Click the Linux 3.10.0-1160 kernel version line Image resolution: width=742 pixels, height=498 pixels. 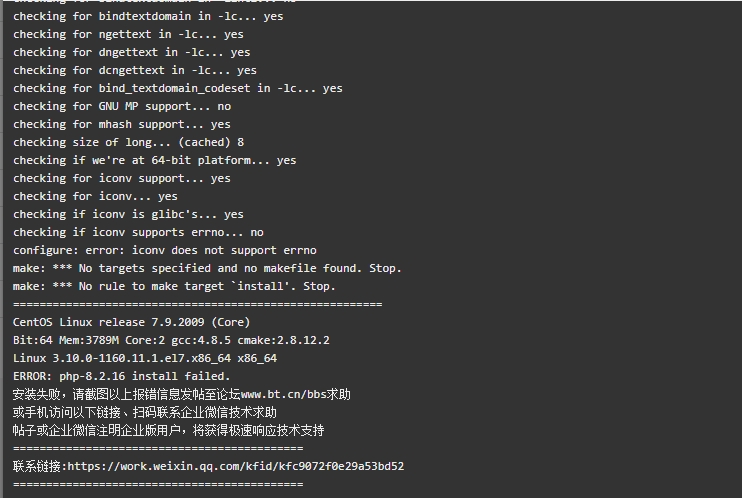pos(145,358)
